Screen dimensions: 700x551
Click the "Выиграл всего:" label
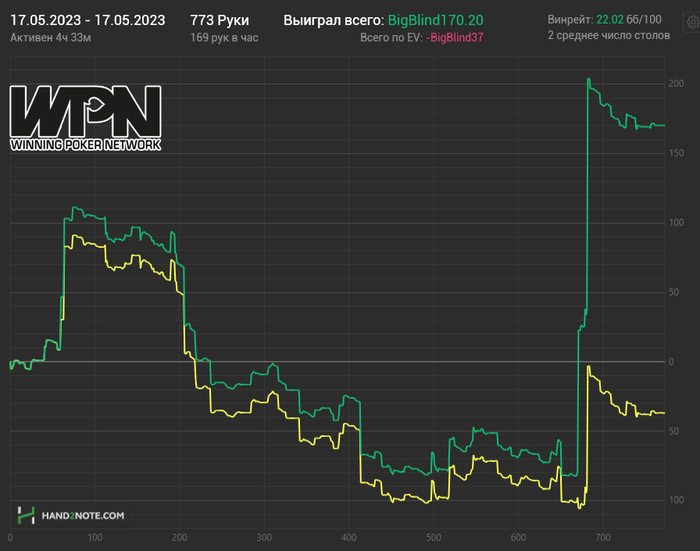(x=333, y=20)
